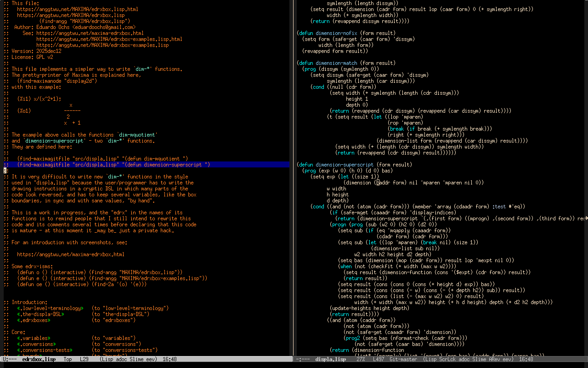This screenshot has height=368, width=588.
Task: Open the edrxbox-examples.lisp.html link
Action: (x=109, y=39)
